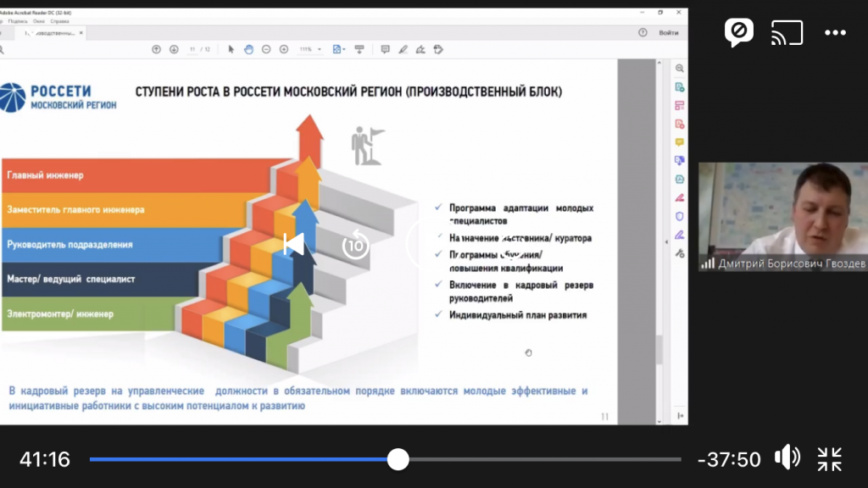
Task: Click the scrollbar up arrow
Action: click(659, 63)
